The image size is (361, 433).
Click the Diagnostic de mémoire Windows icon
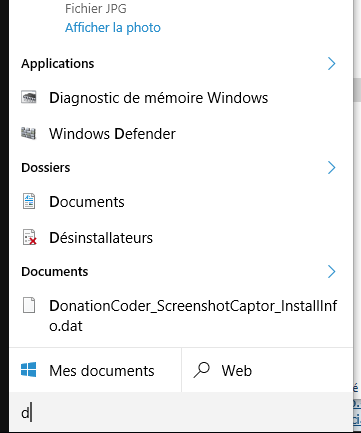point(29,97)
